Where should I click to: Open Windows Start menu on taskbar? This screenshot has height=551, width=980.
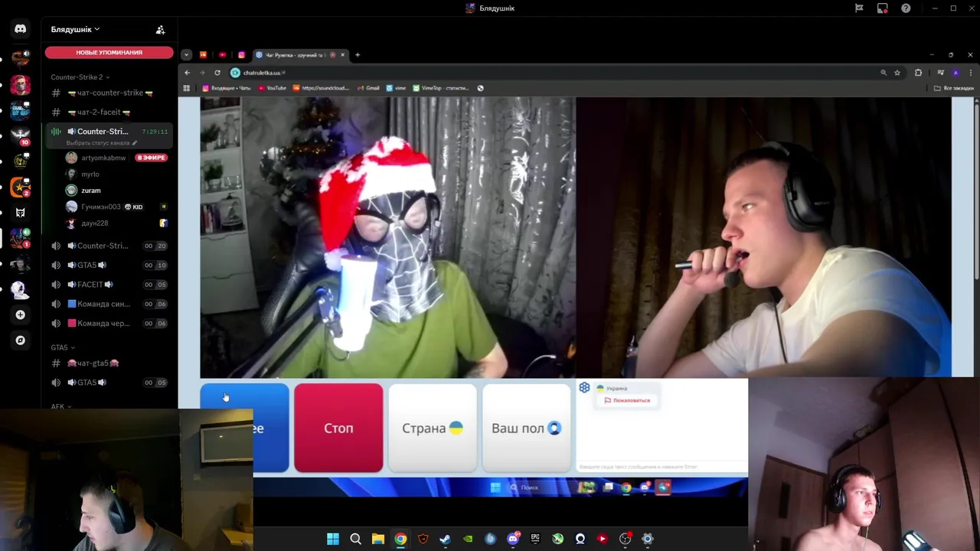[333, 539]
